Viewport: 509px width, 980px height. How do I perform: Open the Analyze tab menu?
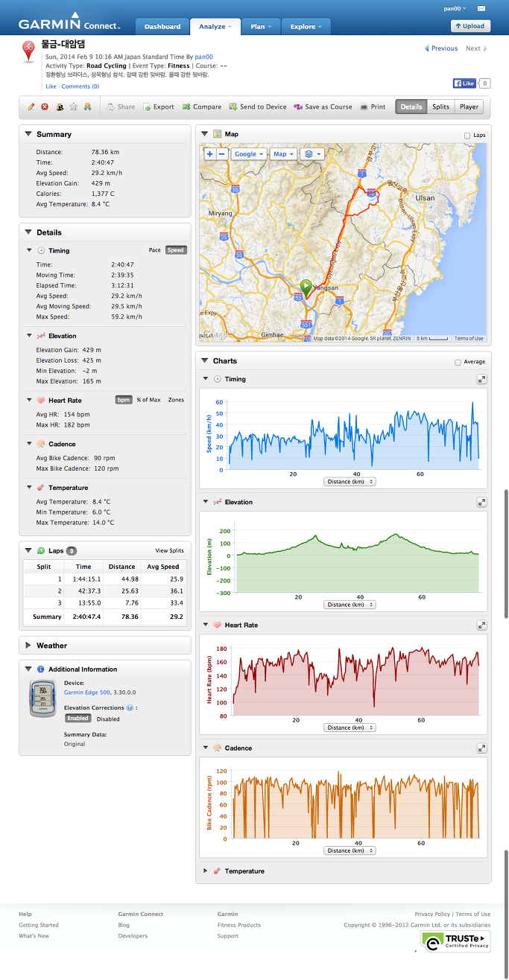click(x=215, y=26)
